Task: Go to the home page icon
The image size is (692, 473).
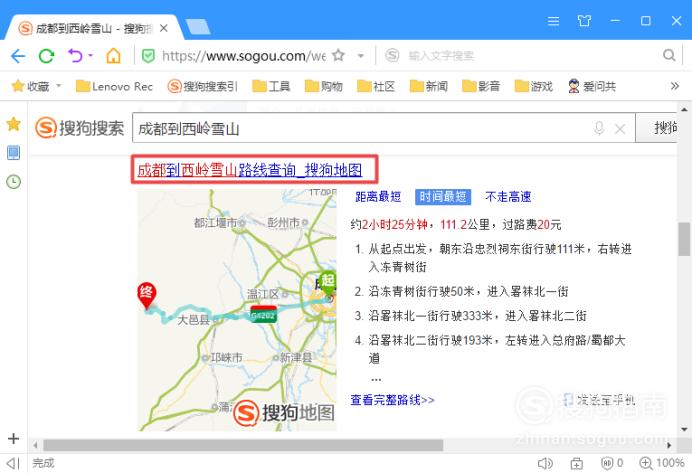Action: (x=113, y=56)
